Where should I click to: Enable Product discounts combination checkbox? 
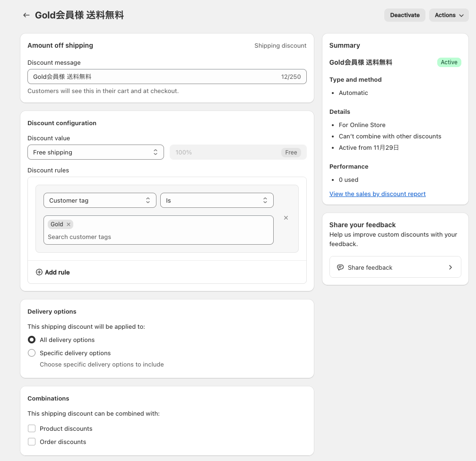click(32, 428)
